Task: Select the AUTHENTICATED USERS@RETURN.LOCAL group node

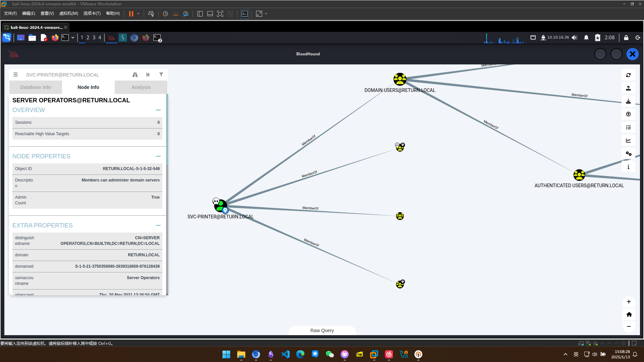Action: click(x=579, y=175)
